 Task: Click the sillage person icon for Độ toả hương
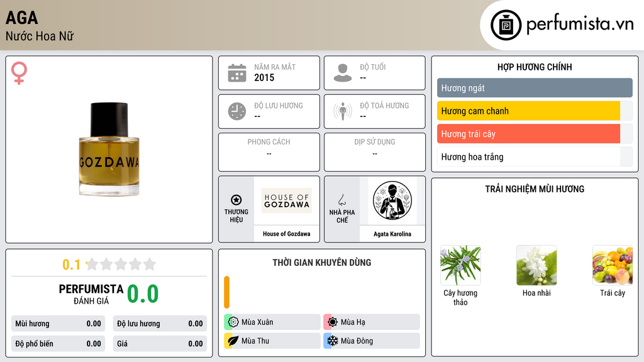click(x=343, y=111)
